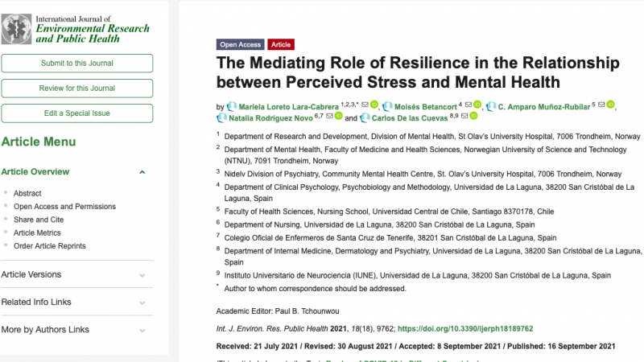Image resolution: width=644 pixels, height=362 pixels.
Task: Click profile avatar icon beside Carlos De las Cuevas
Action: [x=365, y=118]
